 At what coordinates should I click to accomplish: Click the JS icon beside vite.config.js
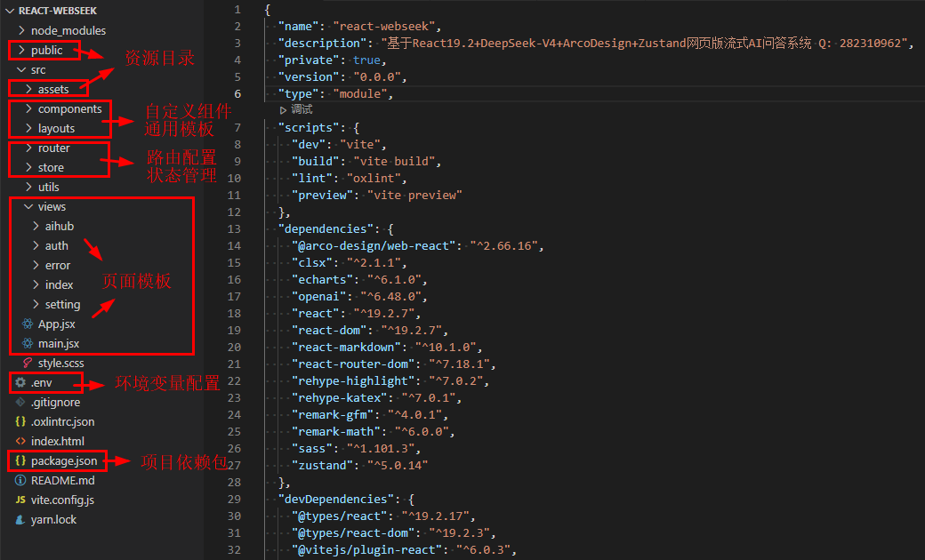tap(20, 500)
